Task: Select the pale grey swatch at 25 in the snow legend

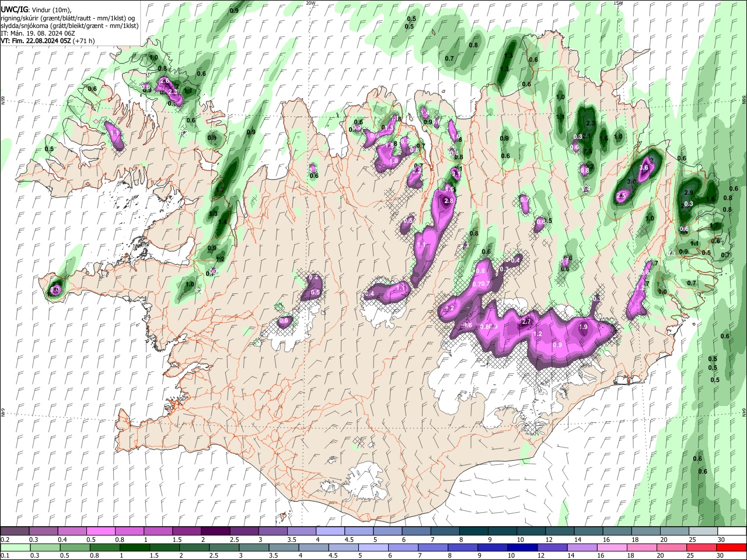Action: tap(703, 531)
